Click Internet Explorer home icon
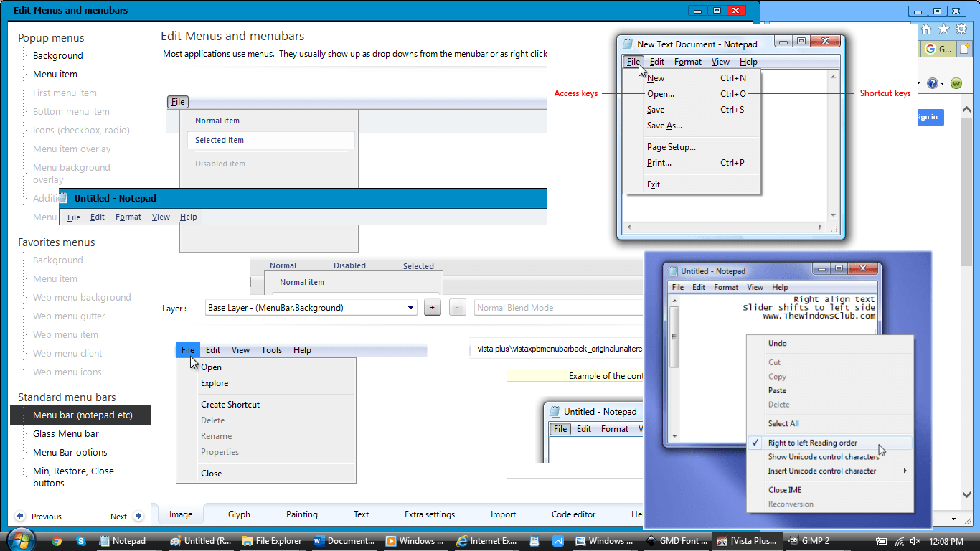 click(926, 29)
